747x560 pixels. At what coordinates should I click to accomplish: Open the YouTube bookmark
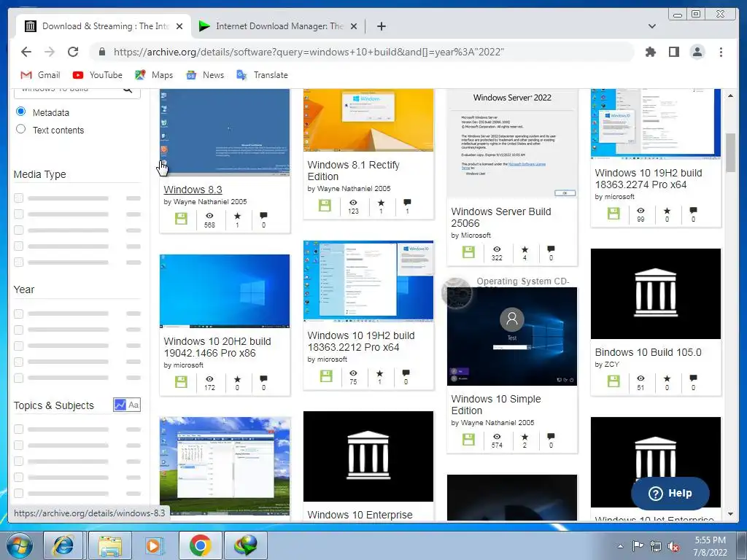click(98, 75)
